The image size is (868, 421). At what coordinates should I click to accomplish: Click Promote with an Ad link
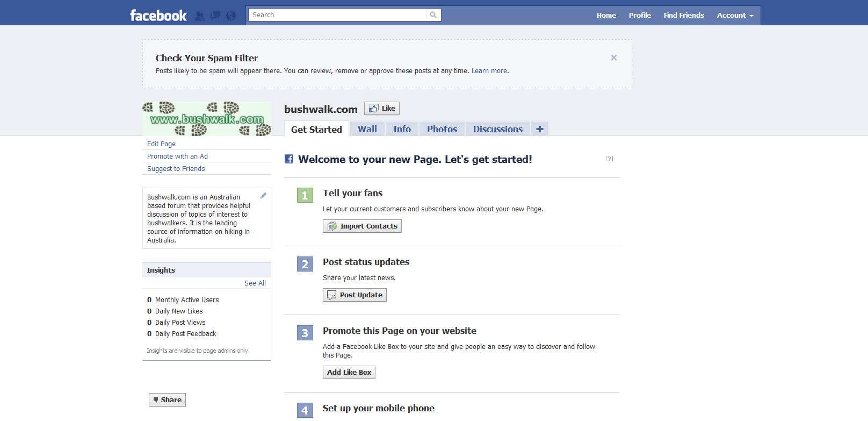click(177, 156)
